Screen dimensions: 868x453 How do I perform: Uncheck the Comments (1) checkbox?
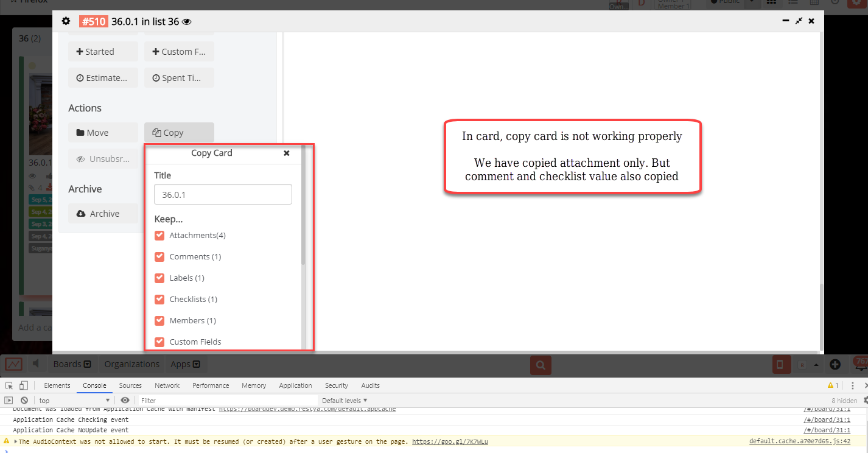pyautogui.click(x=159, y=256)
